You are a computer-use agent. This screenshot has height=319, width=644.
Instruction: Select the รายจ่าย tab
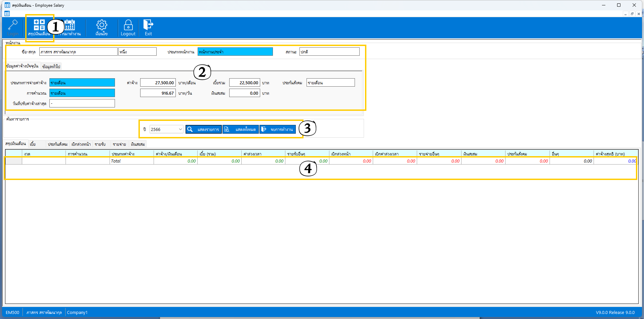119,144
